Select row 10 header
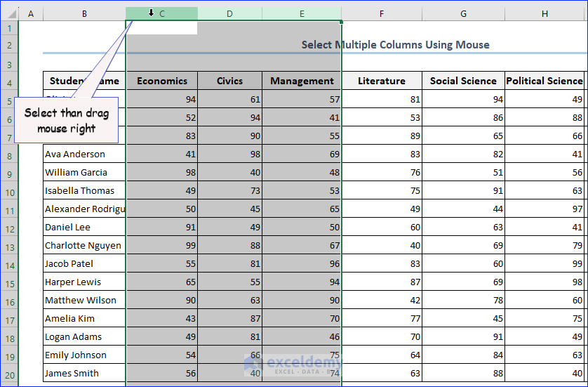Image resolution: width=588 pixels, height=387 pixels. click(x=9, y=190)
